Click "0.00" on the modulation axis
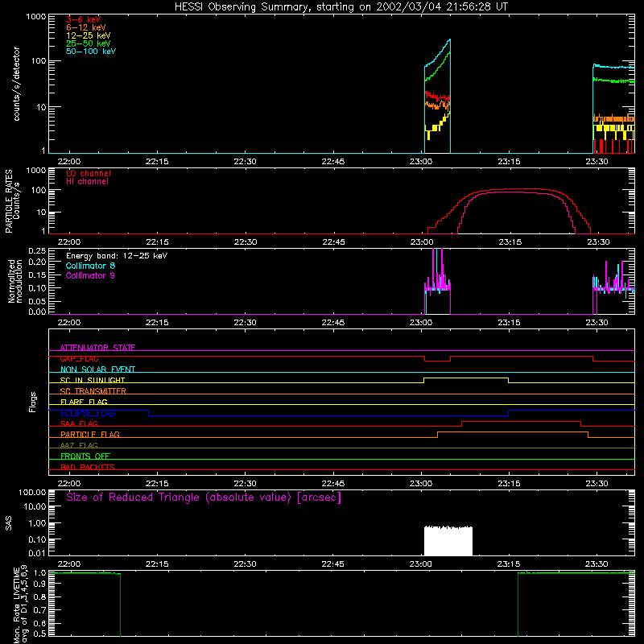The image size is (644, 644). pos(37,312)
